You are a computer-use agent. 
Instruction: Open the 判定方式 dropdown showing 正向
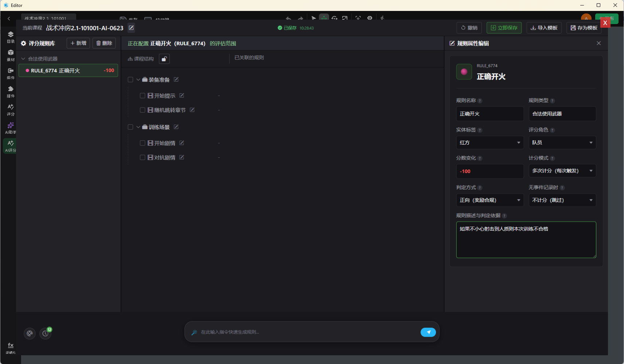tap(490, 200)
